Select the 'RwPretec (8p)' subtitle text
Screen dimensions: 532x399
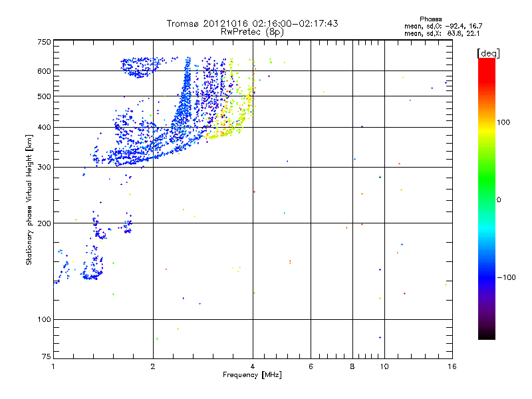point(252,32)
